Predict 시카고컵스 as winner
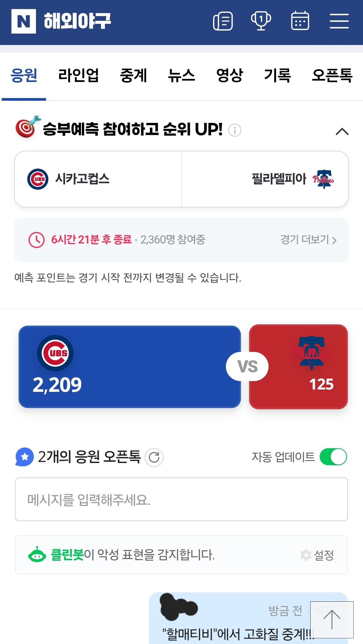Viewport: 363px width, 644px height. click(98, 179)
